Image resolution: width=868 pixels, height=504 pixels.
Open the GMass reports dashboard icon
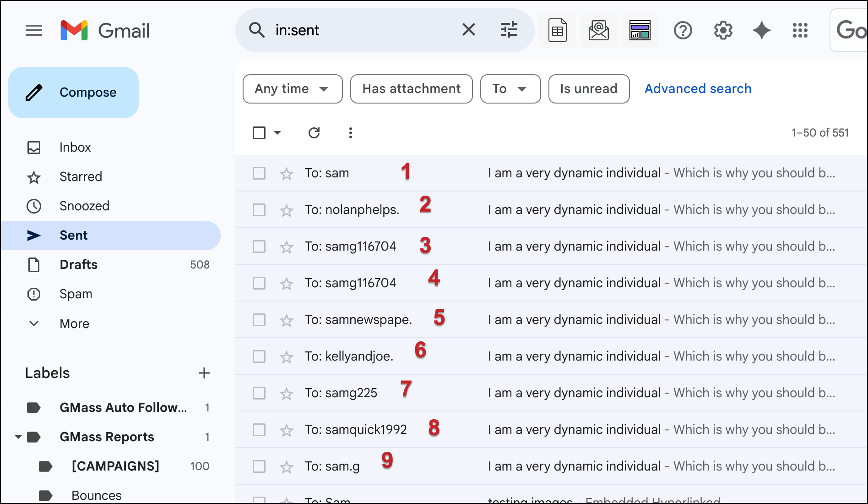coord(640,31)
